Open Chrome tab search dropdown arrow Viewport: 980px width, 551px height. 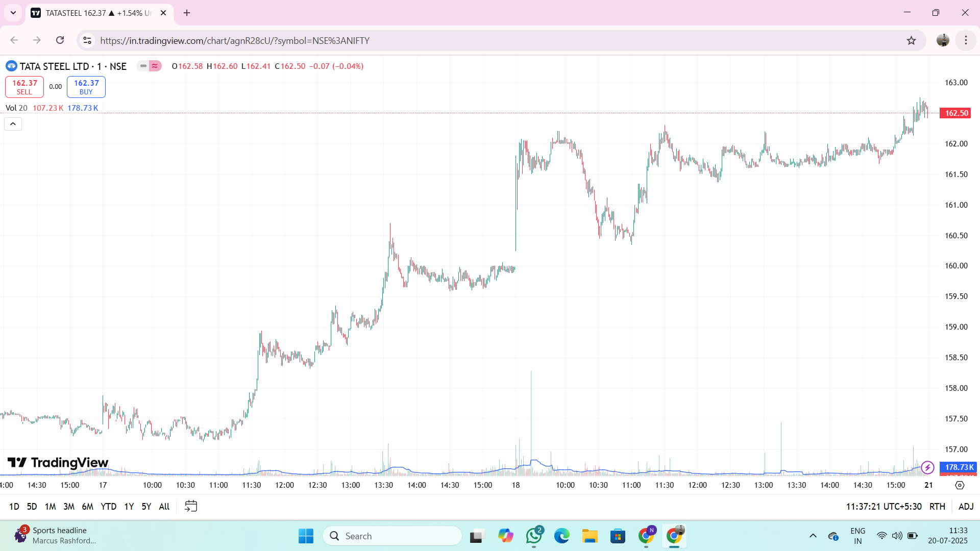point(13,13)
